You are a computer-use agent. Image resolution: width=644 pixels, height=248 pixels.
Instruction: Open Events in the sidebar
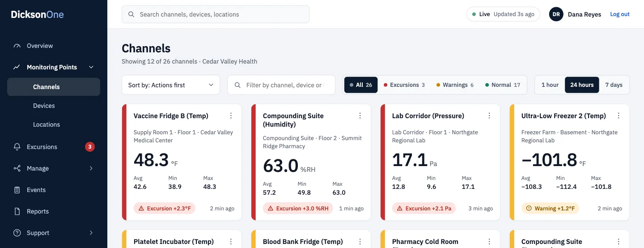54,190
